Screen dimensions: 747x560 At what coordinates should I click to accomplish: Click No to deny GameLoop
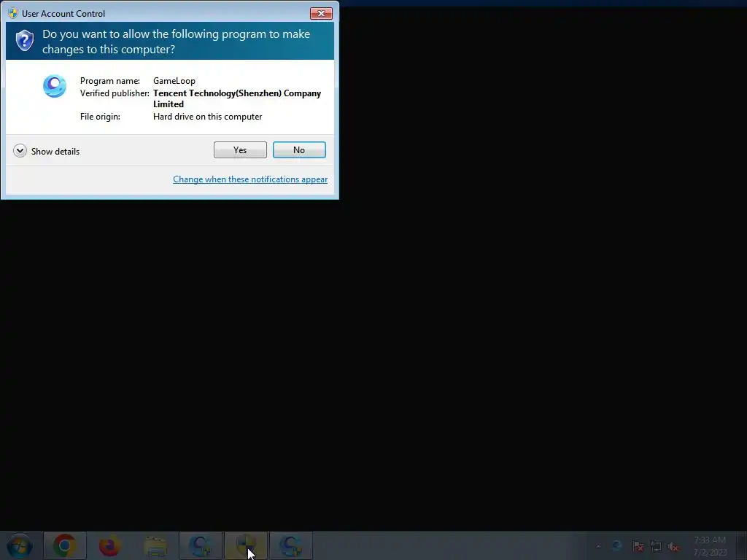coord(299,150)
